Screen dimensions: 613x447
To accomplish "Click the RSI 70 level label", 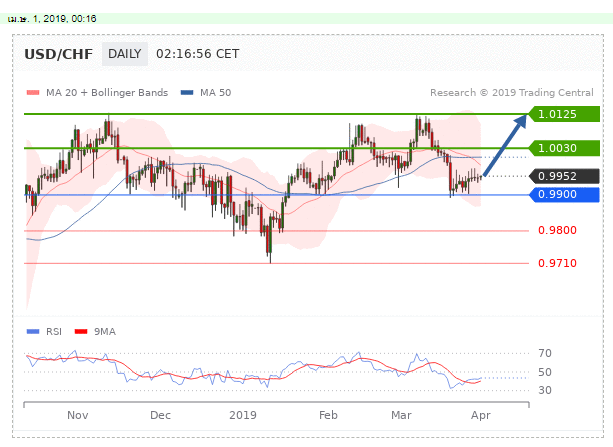I will pyautogui.click(x=545, y=354).
